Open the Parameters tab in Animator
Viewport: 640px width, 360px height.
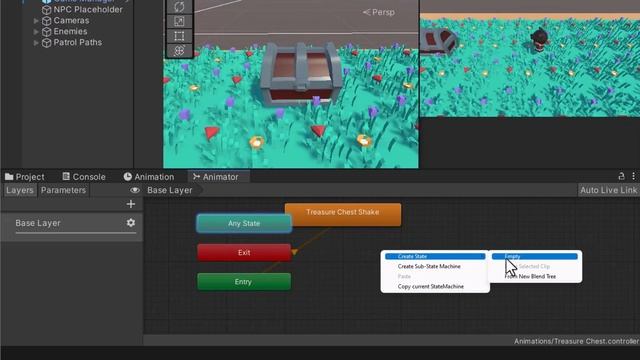coord(63,190)
